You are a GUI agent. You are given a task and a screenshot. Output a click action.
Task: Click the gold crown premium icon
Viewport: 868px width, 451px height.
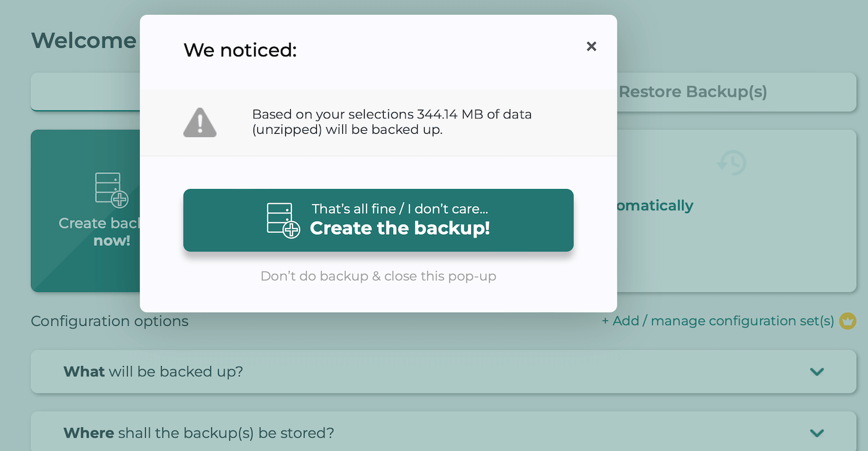[x=847, y=321]
